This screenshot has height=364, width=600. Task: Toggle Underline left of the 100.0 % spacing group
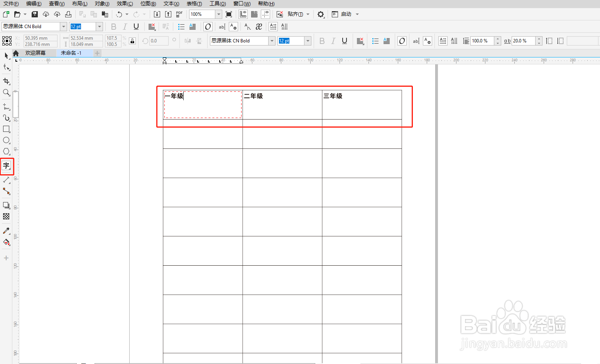click(345, 41)
